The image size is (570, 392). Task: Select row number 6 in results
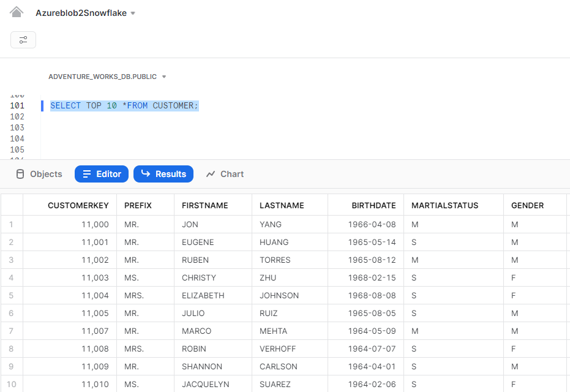click(x=12, y=314)
